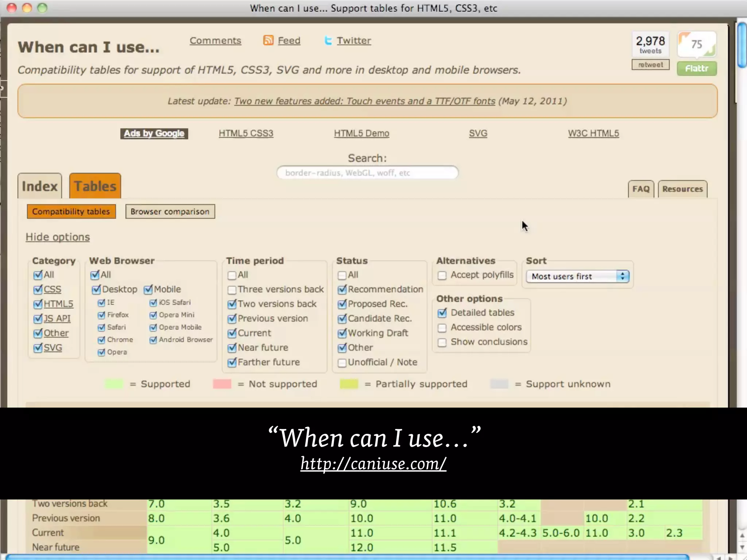Screen dimensions: 747x560
Task: Click the retweet button
Action: (x=650, y=65)
